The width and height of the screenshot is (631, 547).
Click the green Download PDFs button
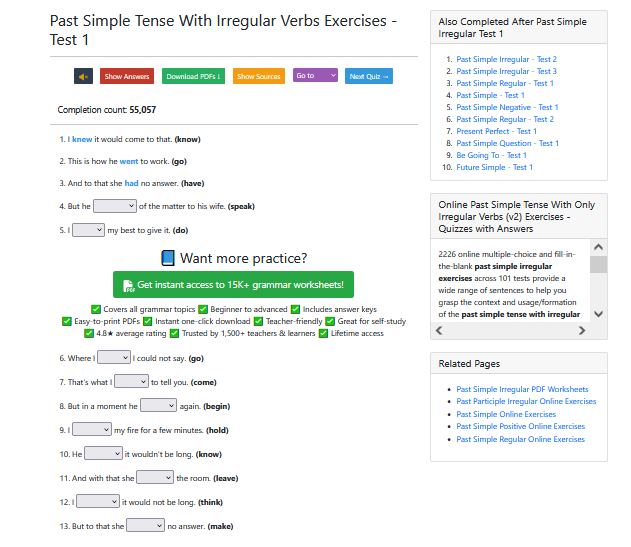(194, 76)
